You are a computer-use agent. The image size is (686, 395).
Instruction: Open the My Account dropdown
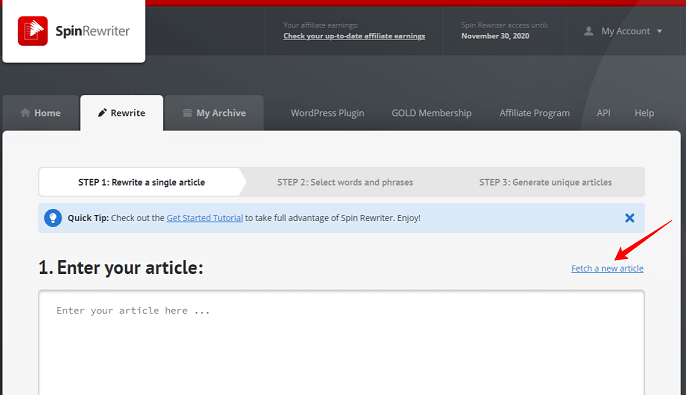(x=623, y=31)
